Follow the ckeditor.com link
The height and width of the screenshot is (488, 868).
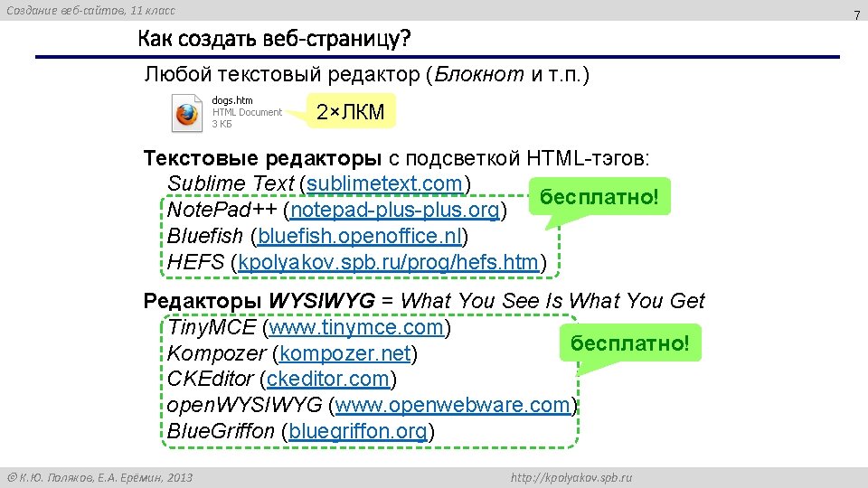[327, 379]
